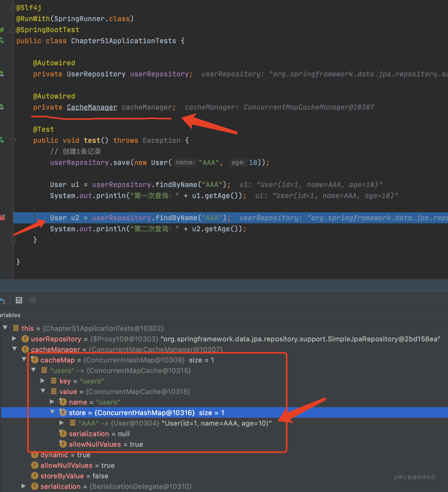Click the debugger layout settings icon
The width and height of the screenshot is (448, 492).
coord(33,300)
